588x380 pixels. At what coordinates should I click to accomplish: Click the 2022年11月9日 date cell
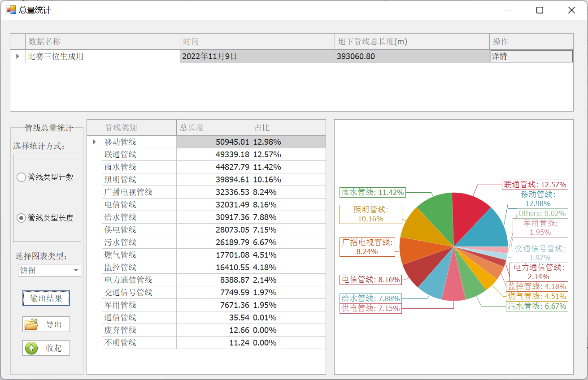[x=257, y=56]
